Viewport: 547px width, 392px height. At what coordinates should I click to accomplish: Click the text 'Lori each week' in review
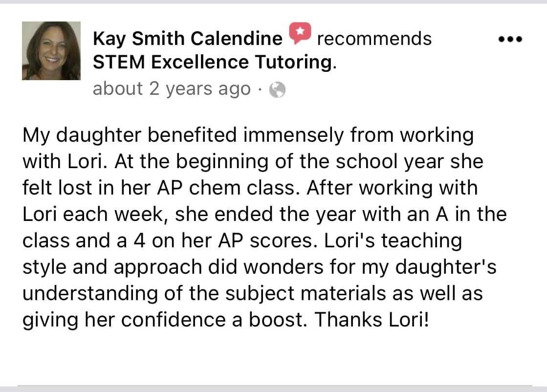pyautogui.click(x=93, y=214)
